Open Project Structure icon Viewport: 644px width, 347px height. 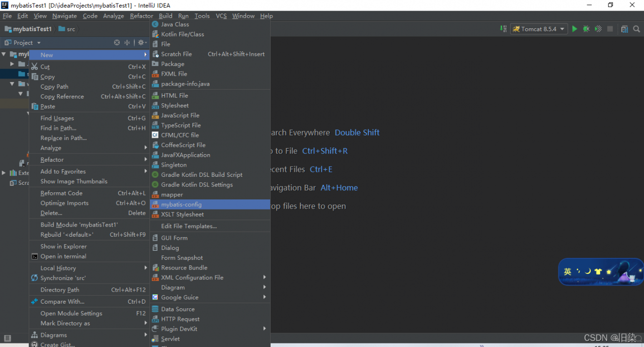(x=624, y=29)
